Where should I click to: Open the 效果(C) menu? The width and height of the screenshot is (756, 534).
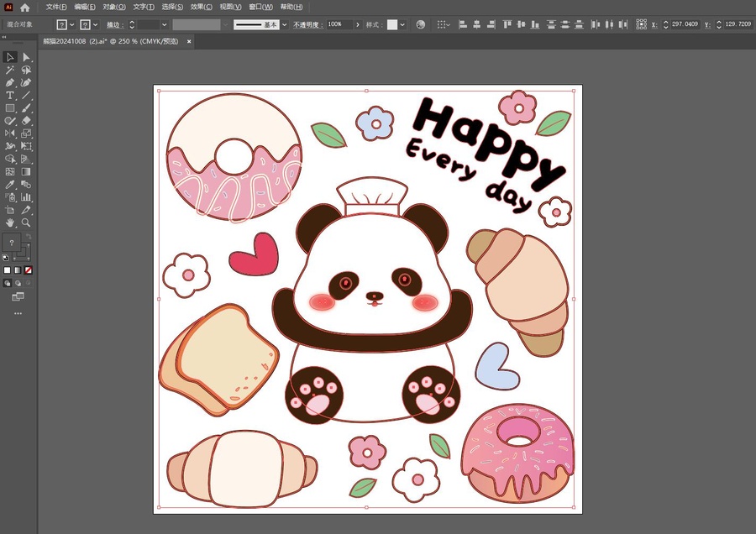click(201, 8)
